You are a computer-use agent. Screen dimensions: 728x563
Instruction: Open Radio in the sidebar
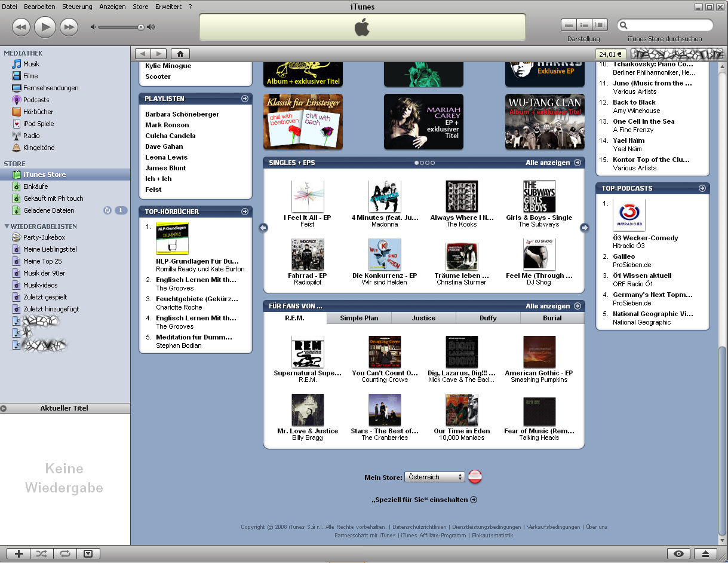click(x=32, y=136)
